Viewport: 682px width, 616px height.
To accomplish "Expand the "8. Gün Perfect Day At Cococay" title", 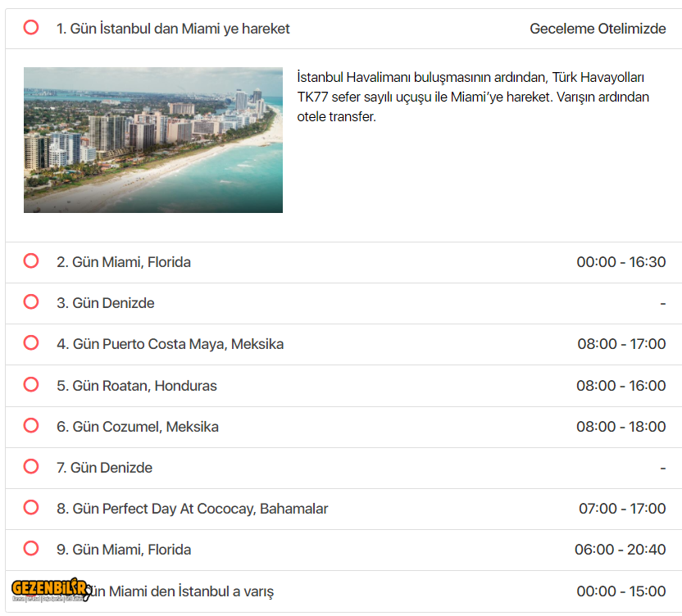I will click(192, 509).
